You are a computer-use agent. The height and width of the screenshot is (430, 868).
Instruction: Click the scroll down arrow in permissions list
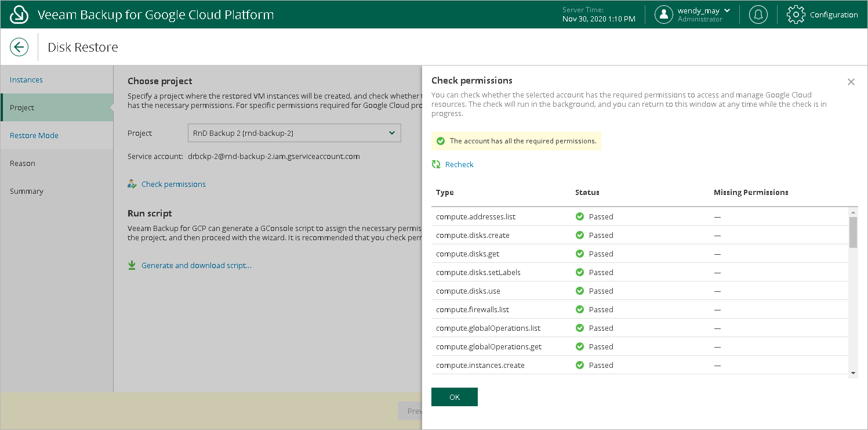[x=853, y=373]
